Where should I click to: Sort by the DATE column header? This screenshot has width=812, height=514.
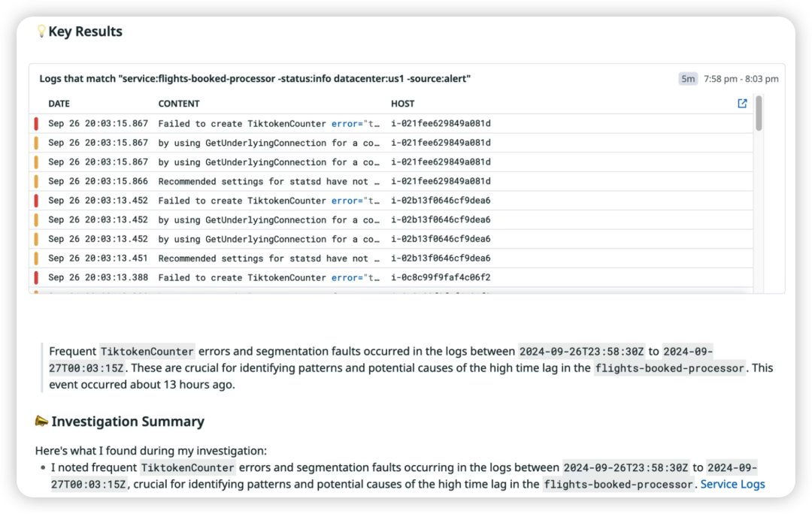59,104
